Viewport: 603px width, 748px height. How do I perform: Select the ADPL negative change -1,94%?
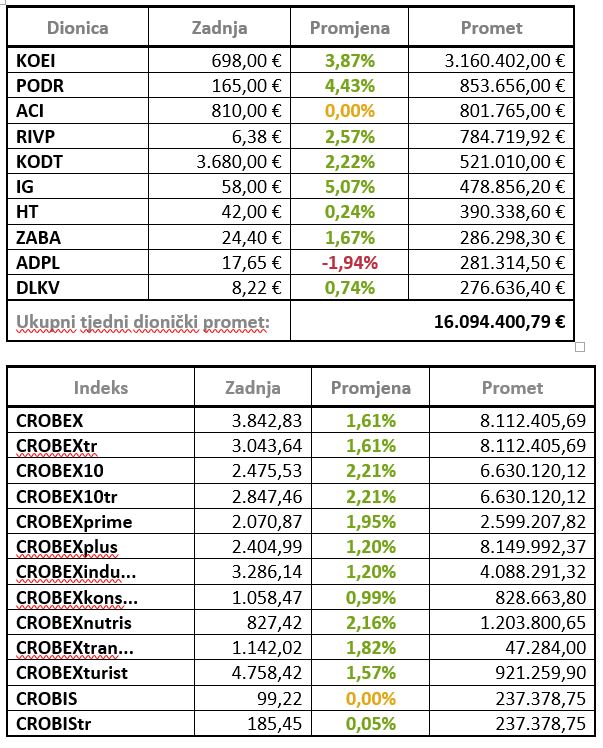(x=349, y=262)
